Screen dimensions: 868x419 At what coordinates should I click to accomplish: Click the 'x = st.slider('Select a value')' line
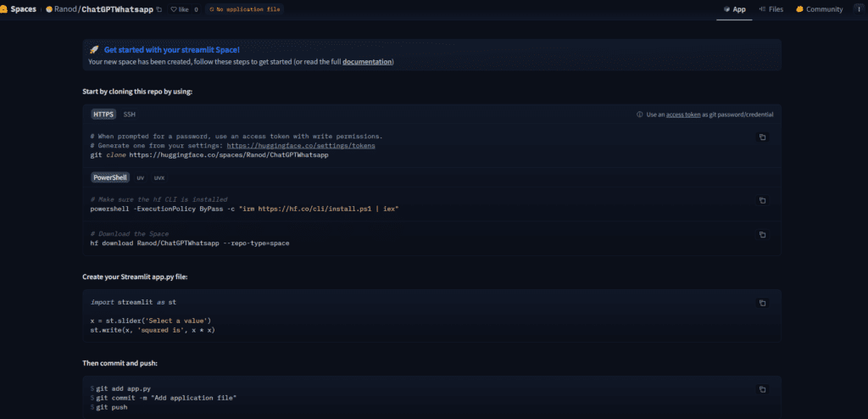151,321
